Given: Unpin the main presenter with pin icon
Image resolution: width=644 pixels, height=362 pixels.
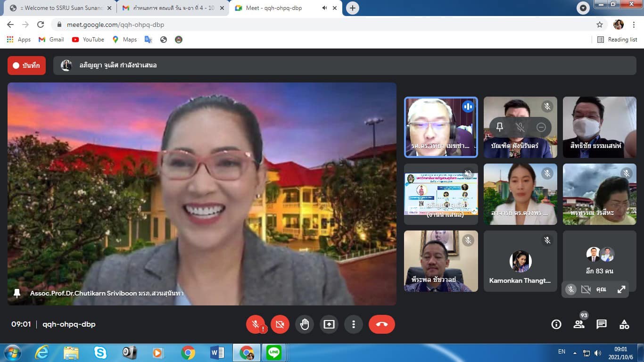Looking at the screenshot, I should pos(17,293).
